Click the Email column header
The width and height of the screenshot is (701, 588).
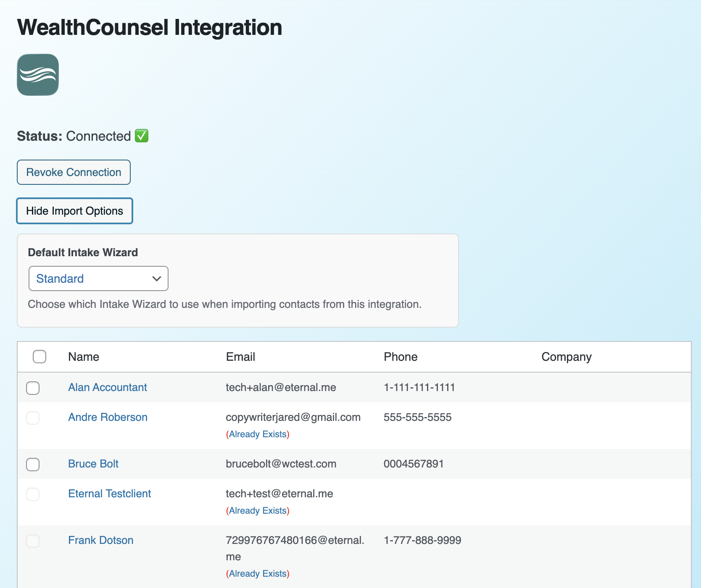(x=240, y=357)
